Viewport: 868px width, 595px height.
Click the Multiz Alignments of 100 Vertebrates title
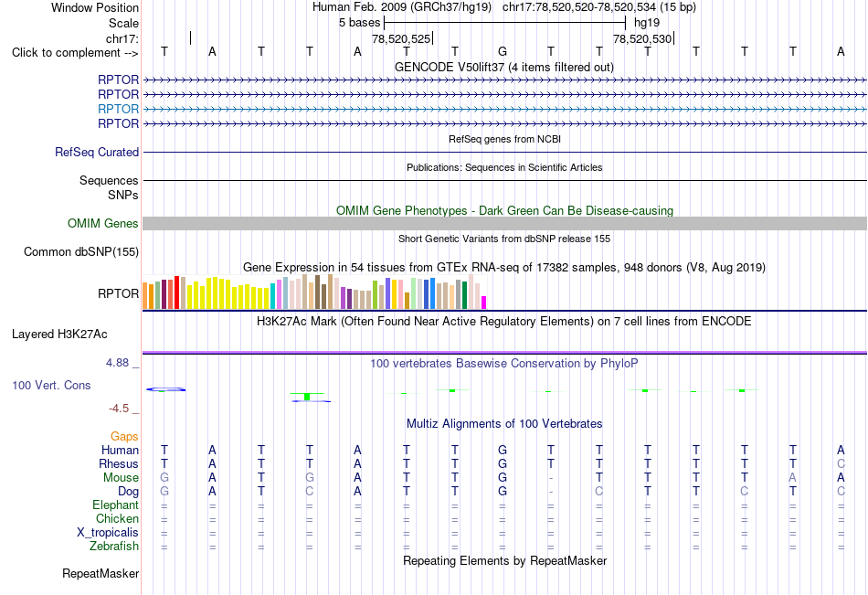[504, 424]
